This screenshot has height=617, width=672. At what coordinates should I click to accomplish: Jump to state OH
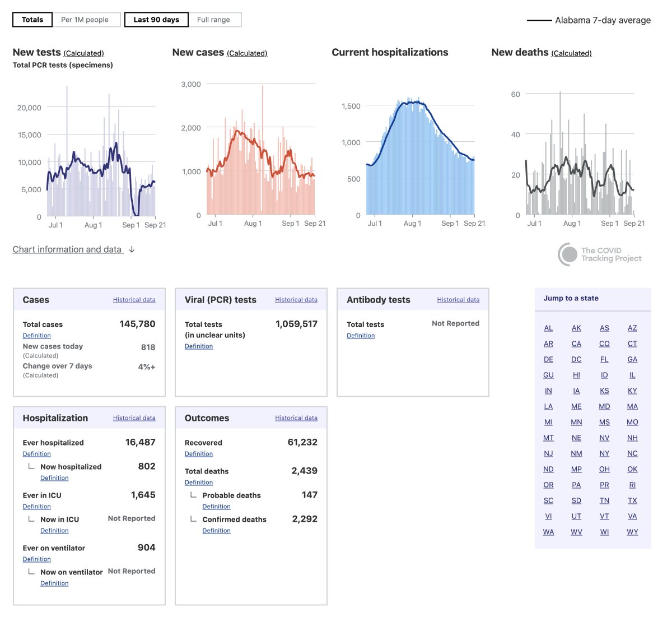[604, 469]
